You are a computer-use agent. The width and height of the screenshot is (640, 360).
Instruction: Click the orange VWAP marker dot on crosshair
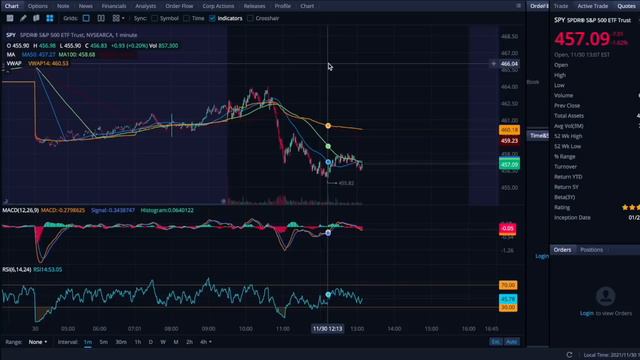click(x=328, y=126)
